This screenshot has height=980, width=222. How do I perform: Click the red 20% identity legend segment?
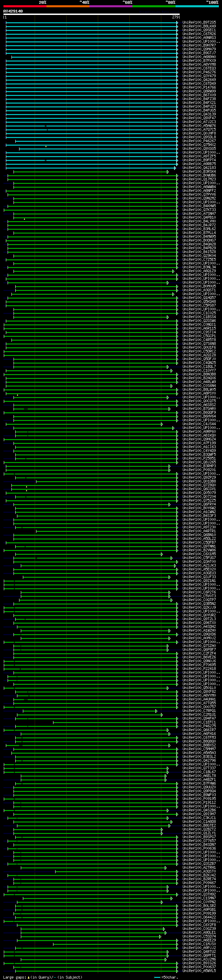(25, 6)
